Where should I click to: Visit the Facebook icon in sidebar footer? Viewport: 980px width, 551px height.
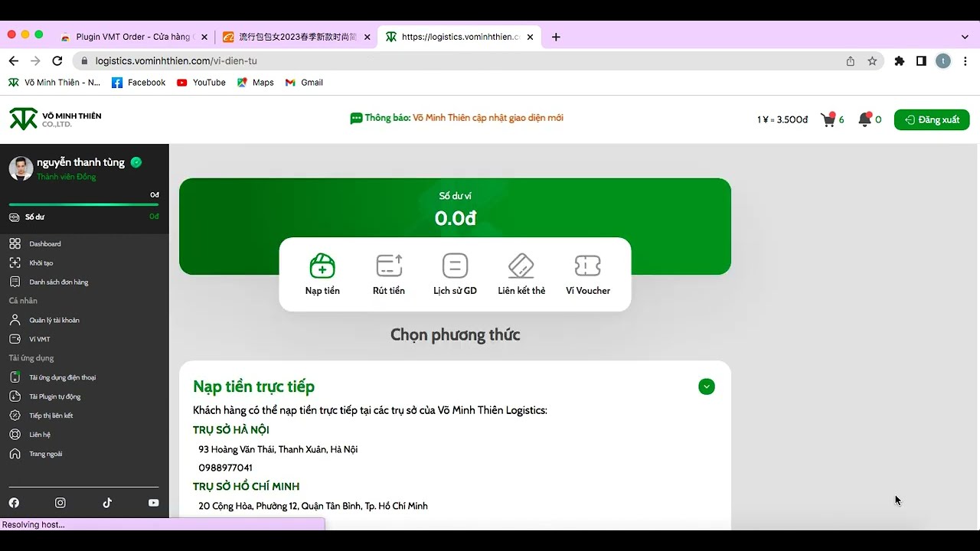click(14, 503)
